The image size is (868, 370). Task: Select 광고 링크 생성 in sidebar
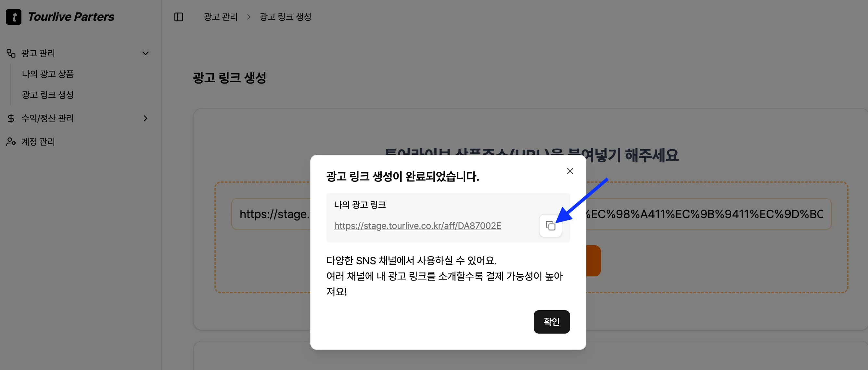point(47,95)
